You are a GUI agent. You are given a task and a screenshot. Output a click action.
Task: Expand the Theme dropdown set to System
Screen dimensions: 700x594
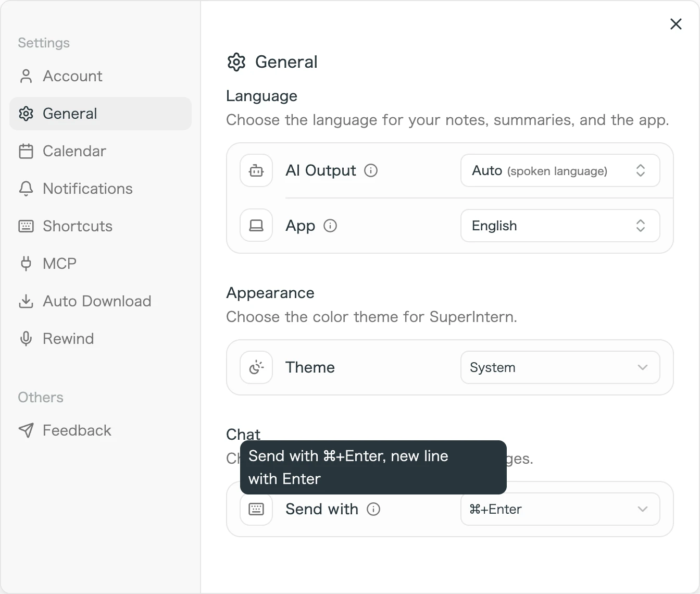point(560,367)
